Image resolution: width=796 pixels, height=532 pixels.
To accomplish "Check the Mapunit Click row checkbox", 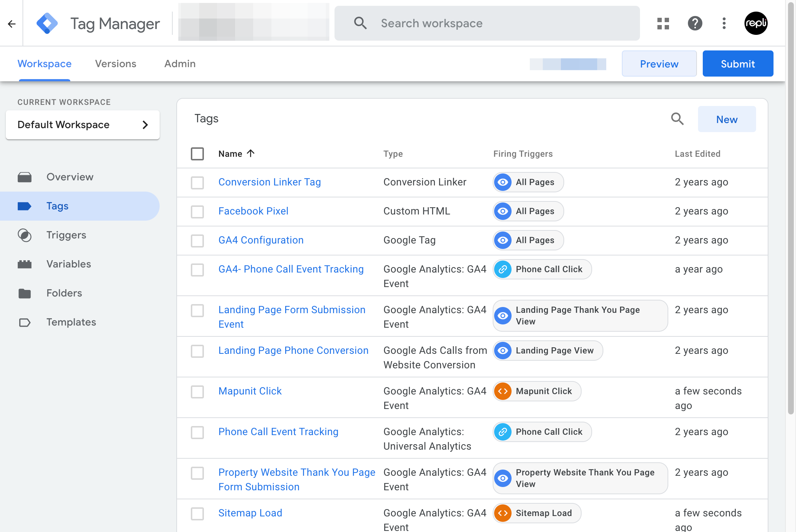I will pyautogui.click(x=197, y=392).
